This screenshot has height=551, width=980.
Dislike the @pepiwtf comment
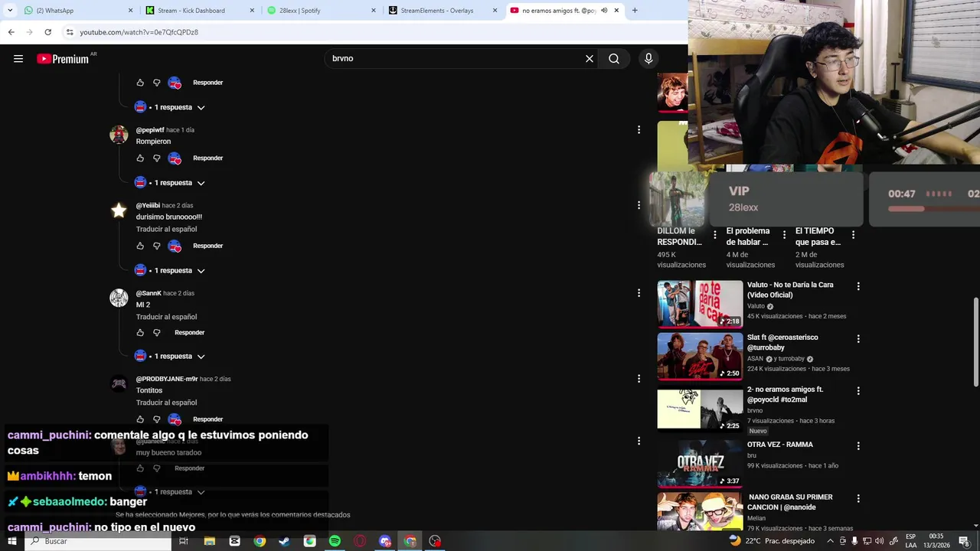point(157,158)
